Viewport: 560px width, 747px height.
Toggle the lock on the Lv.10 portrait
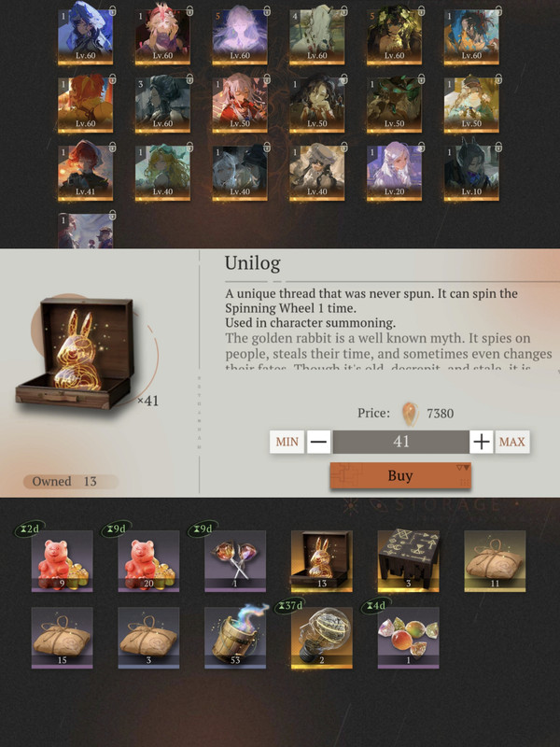click(498, 147)
